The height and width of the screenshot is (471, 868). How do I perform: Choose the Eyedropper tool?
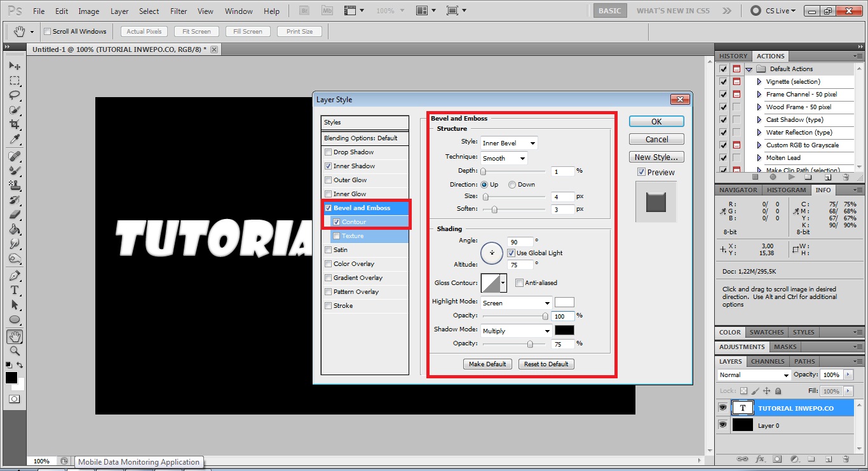[14, 139]
